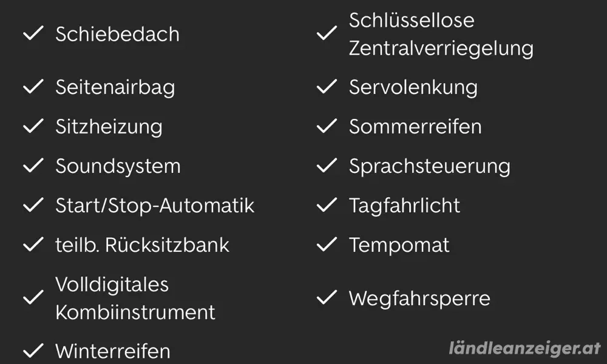Click the Wegfahrsperre checkmark

click(327, 298)
